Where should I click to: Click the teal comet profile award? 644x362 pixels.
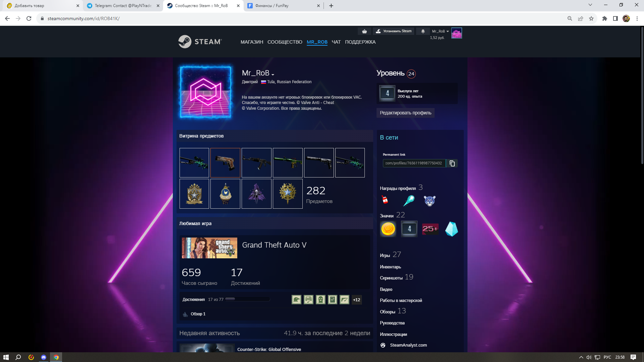409,201
